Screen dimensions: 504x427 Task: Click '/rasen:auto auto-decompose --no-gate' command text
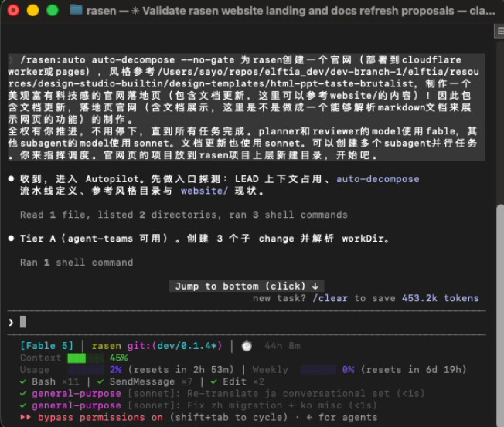point(128,59)
